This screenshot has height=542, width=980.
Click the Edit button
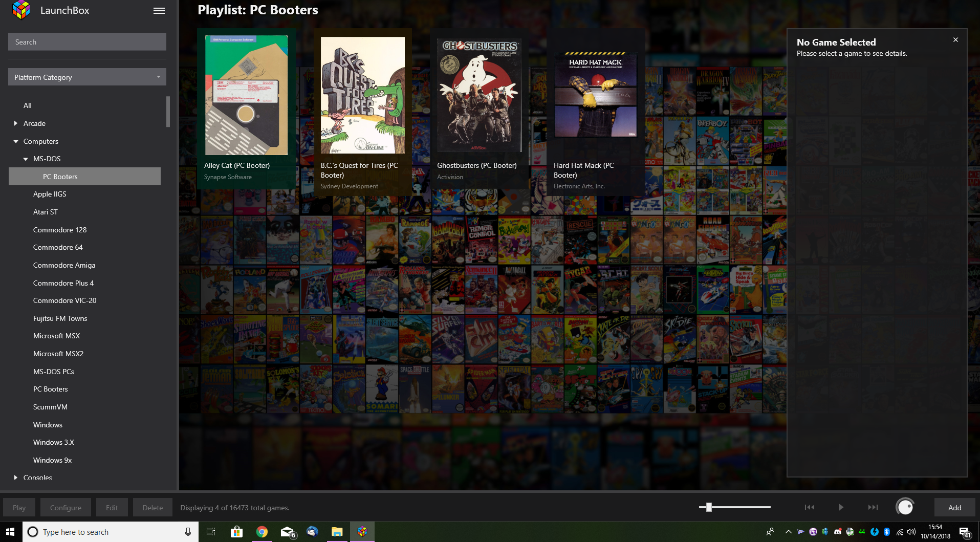112,508
